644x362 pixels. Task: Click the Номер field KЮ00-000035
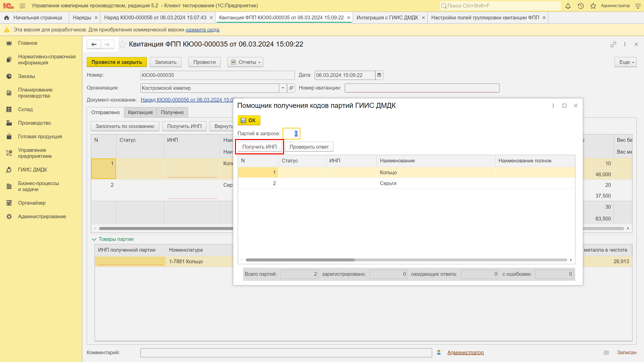click(217, 75)
